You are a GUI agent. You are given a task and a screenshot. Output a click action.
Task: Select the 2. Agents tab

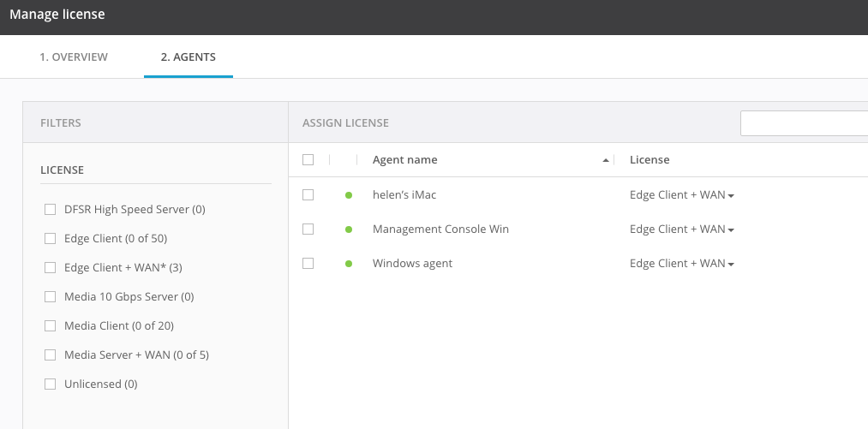189,57
